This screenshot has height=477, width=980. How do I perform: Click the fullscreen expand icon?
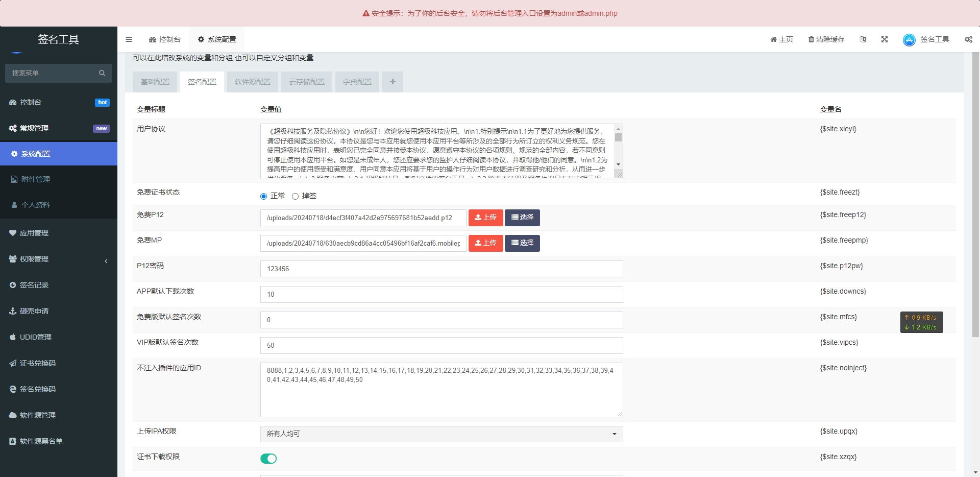(x=885, y=39)
